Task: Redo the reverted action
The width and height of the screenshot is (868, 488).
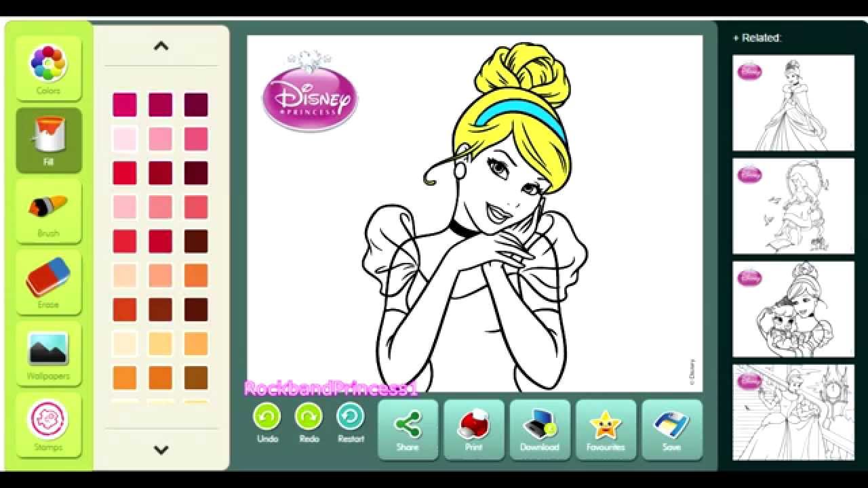Action: point(309,422)
